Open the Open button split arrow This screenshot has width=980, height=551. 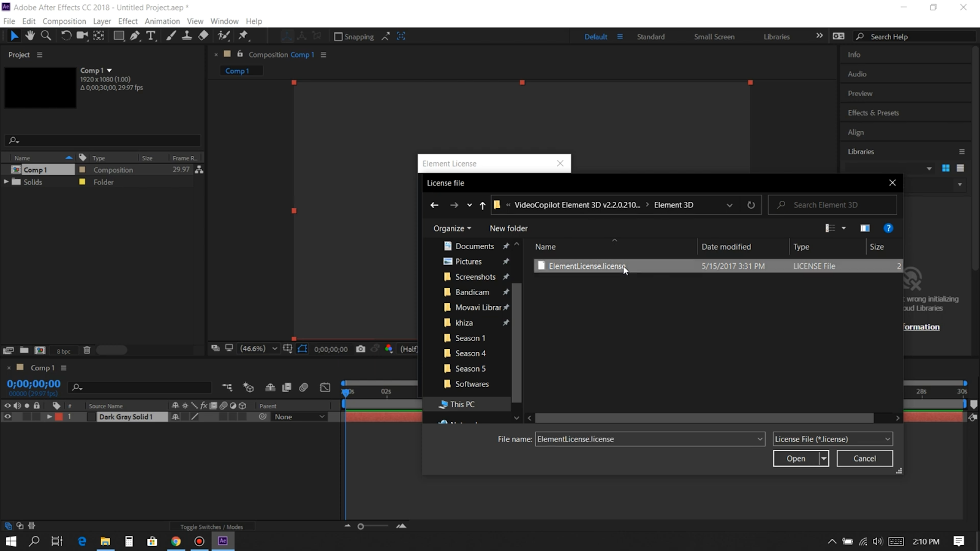pyautogui.click(x=824, y=459)
